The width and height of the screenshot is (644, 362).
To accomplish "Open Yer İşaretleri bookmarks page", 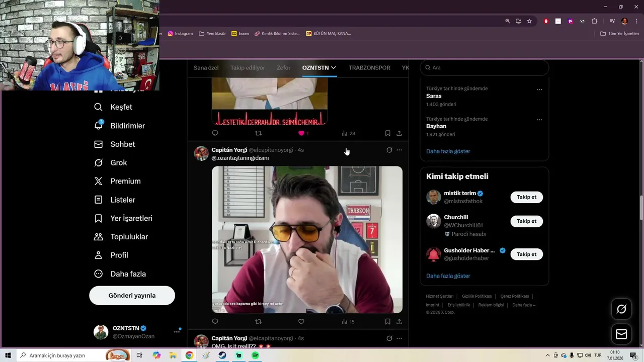I will (123, 218).
